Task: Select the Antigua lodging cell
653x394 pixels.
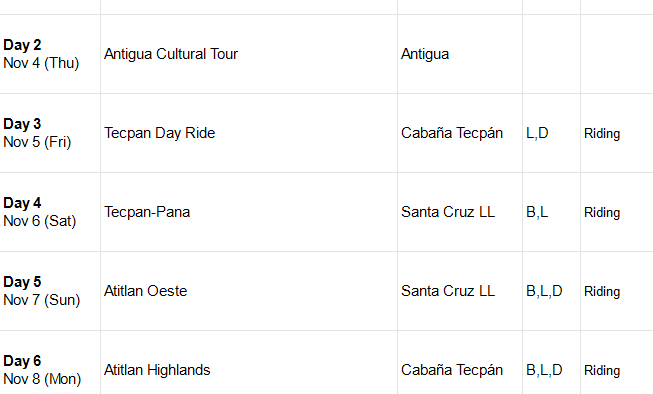Action: [460, 54]
